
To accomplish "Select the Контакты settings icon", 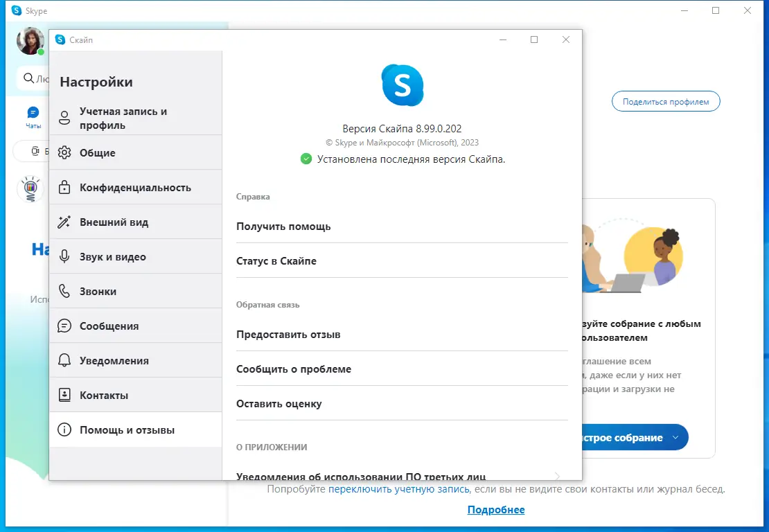I will pyautogui.click(x=65, y=395).
